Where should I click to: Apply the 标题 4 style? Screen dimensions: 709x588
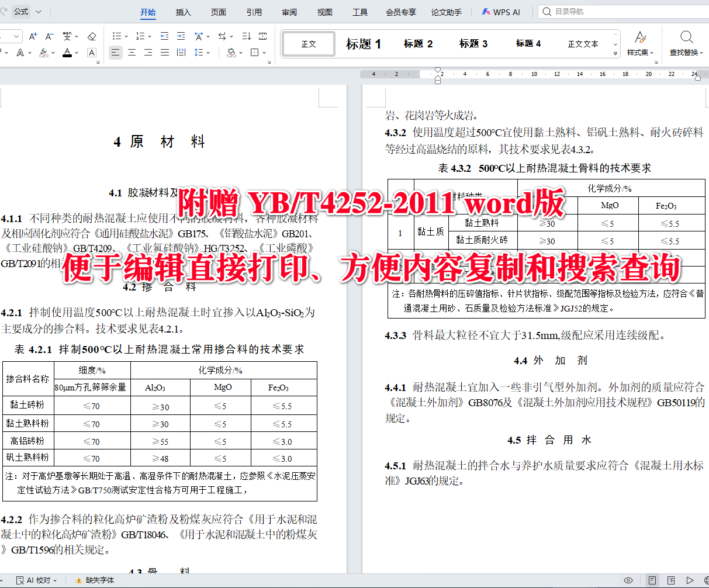(528, 44)
